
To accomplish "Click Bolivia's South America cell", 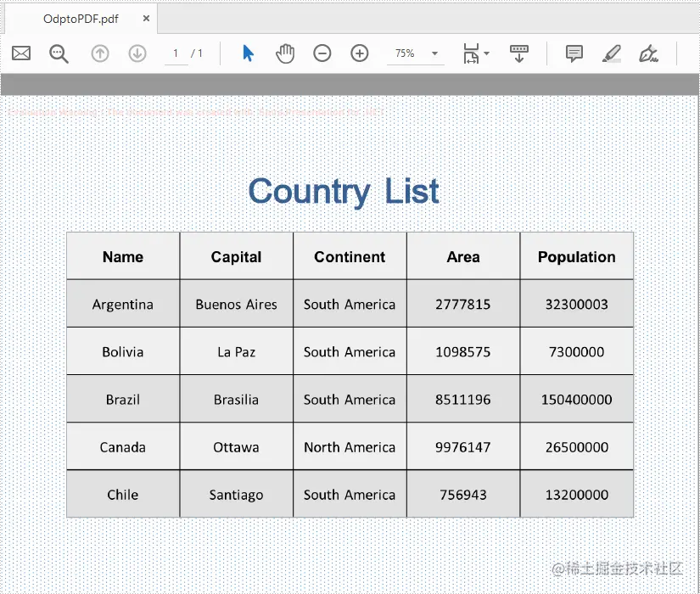I will [350, 351].
